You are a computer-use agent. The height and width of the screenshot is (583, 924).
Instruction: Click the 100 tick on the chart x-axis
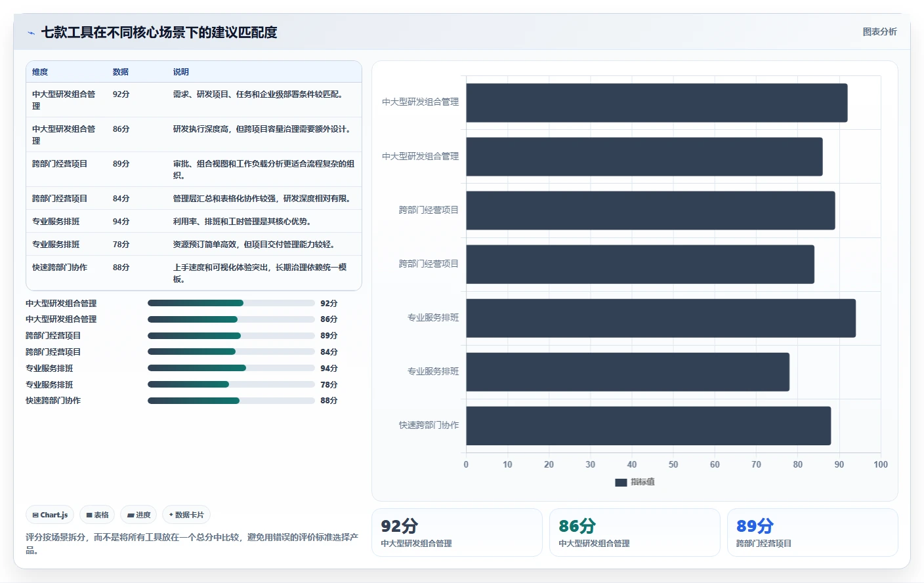(881, 464)
